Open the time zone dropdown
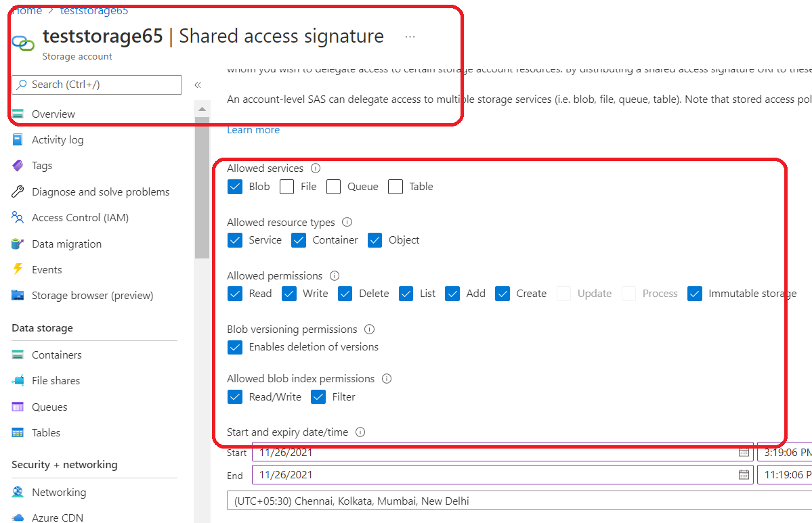 tap(519, 501)
